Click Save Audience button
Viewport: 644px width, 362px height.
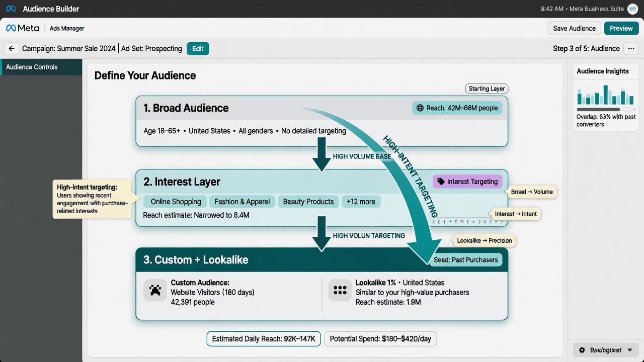tap(574, 28)
